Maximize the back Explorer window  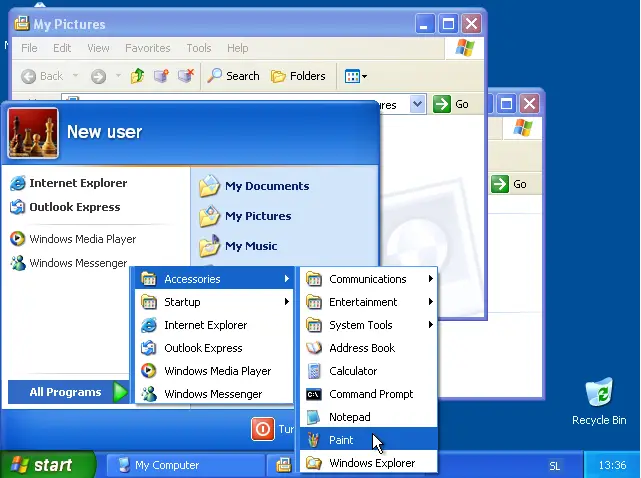[506, 103]
